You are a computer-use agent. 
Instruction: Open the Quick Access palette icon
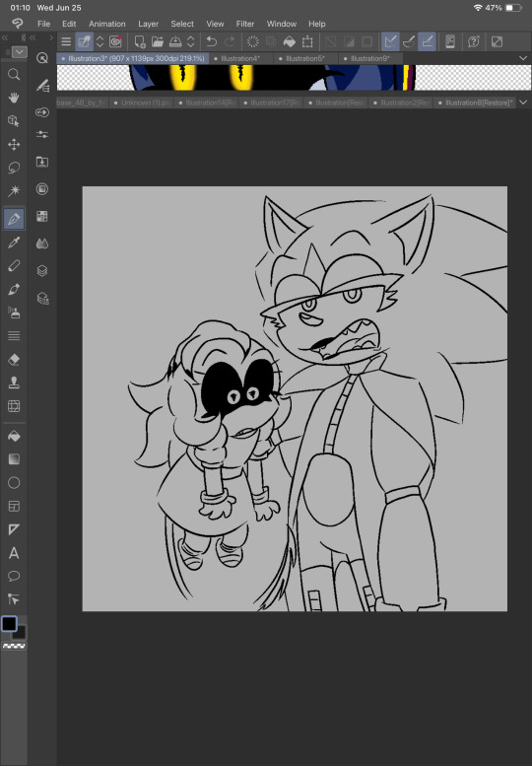(x=42, y=58)
